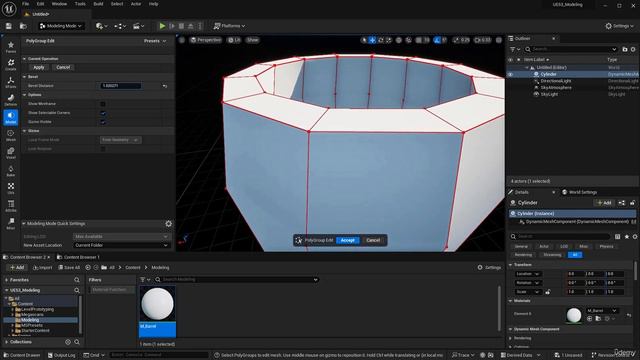This screenshot has height=360, width=640.
Task: Click Import in Content Browser
Action: tap(42, 268)
